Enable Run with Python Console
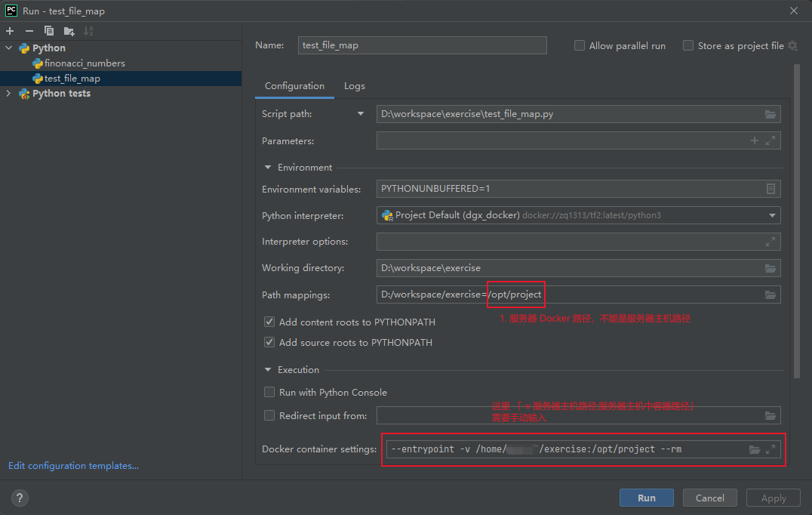Screen dimensions: 812x515 pos(269,392)
